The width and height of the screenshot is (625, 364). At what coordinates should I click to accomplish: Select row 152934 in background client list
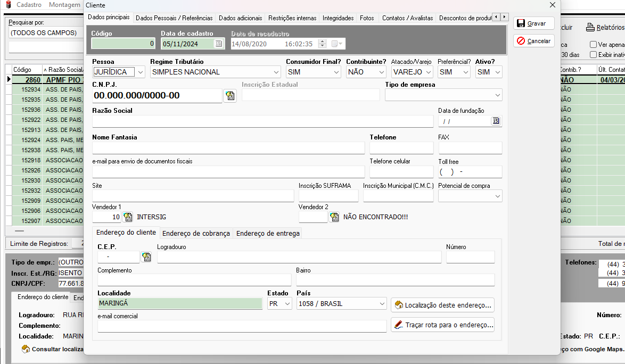(48, 89)
